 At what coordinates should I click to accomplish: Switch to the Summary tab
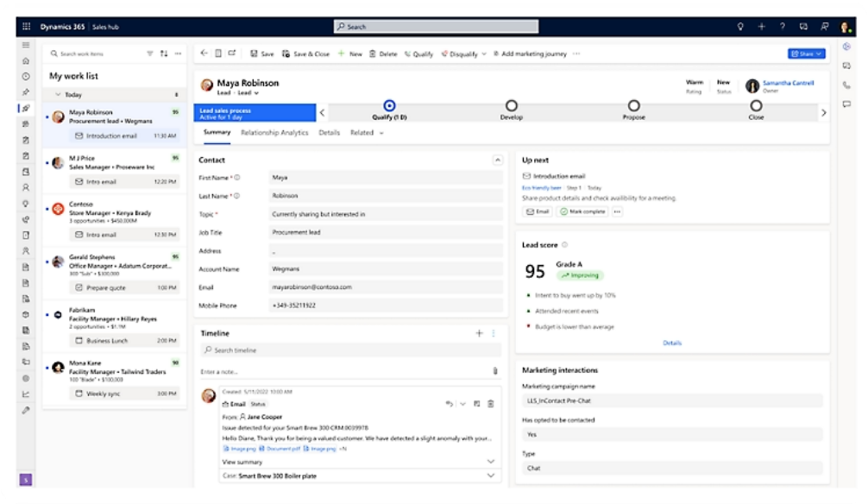coord(217,132)
